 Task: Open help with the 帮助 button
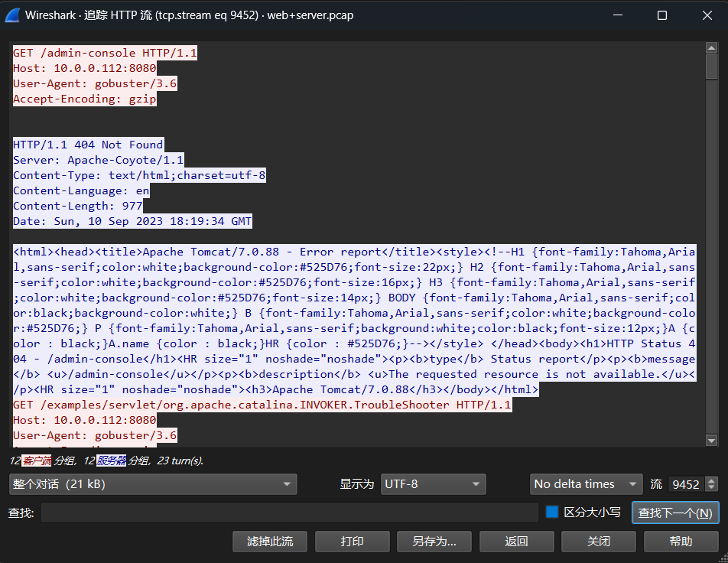click(681, 542)
